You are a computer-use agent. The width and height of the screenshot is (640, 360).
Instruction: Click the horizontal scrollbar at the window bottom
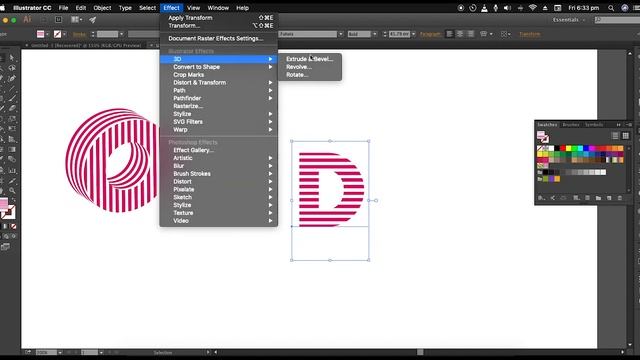tap(419, 352)
